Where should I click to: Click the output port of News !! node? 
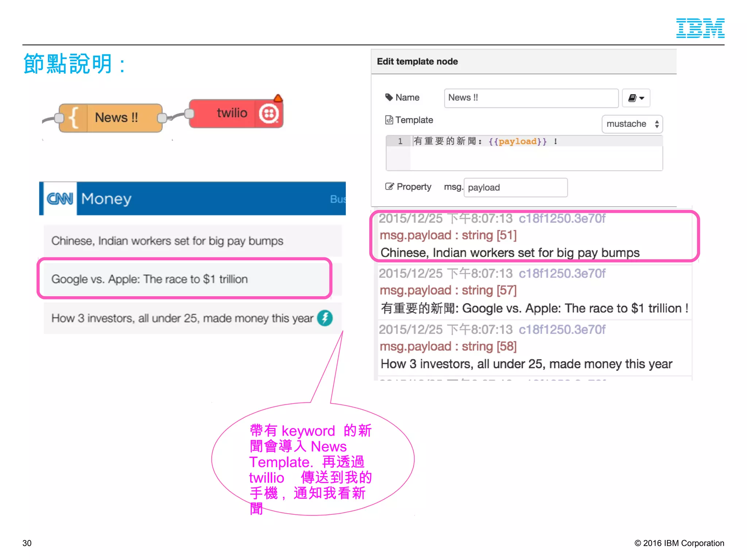pos(162,118)
